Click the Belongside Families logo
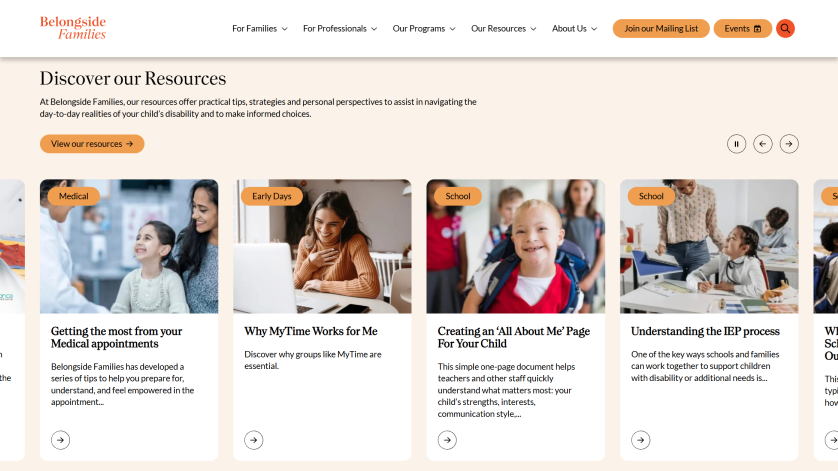The width and height of the screenshot is (838, 471). click(x=73, y=28)
